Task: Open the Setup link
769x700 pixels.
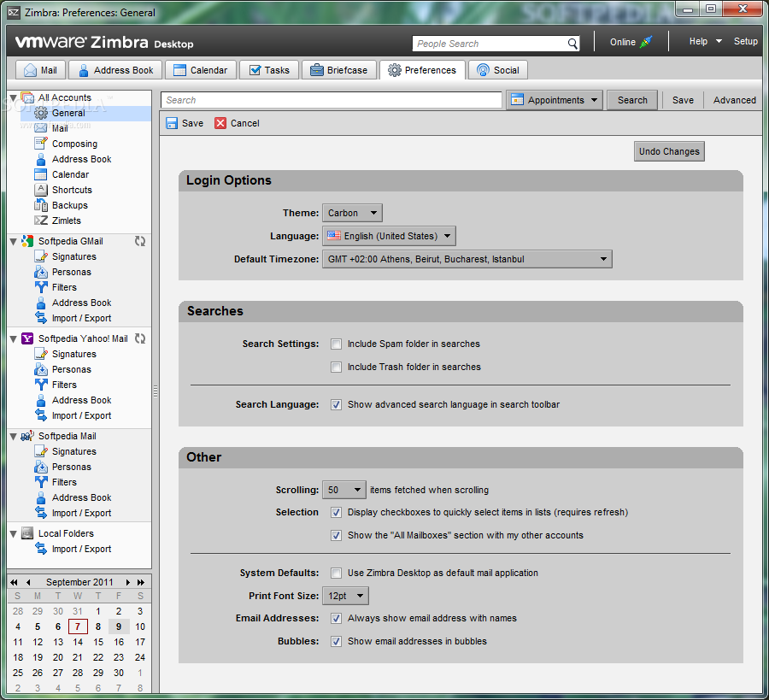Action: pos(745,42)
